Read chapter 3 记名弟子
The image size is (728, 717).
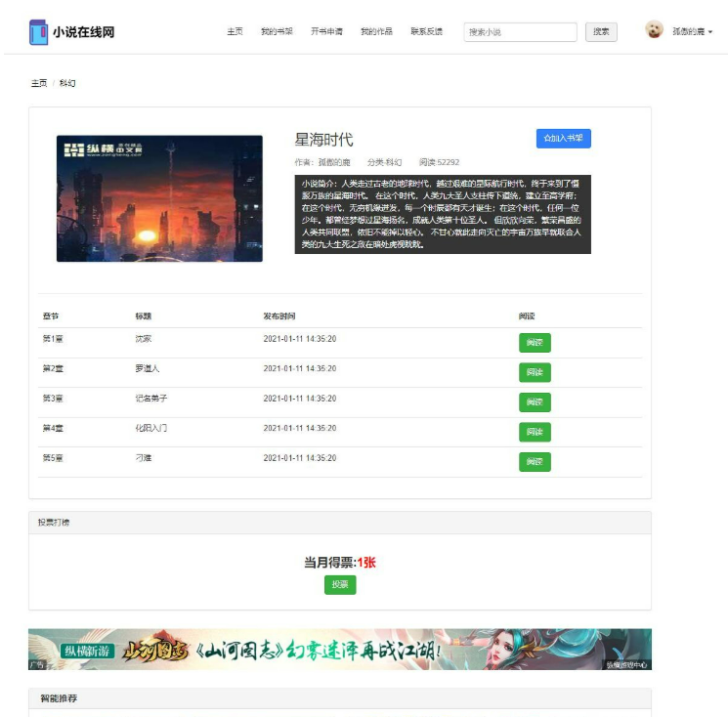coord(535,401)
